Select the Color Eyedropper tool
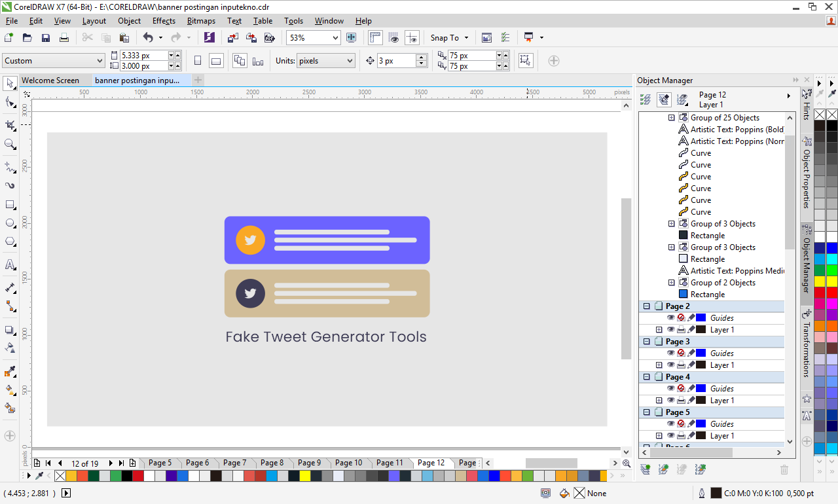Screen dimensions: 838x504 (10, 371)
